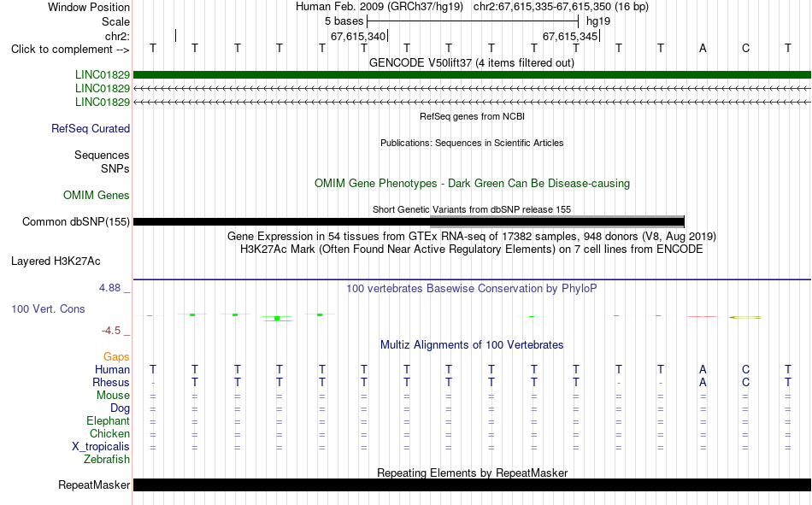Click the 67,615,345 ruler coordinate

click(x=570, y=36)
